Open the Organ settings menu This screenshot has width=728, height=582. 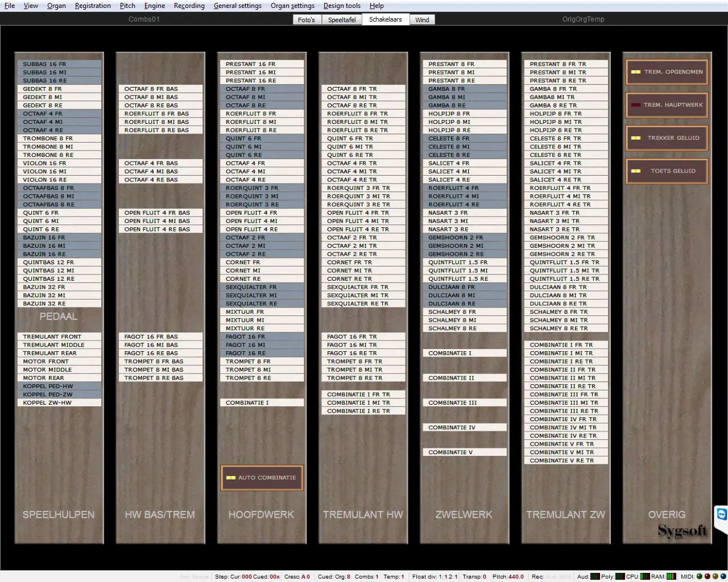click(292, 6)
